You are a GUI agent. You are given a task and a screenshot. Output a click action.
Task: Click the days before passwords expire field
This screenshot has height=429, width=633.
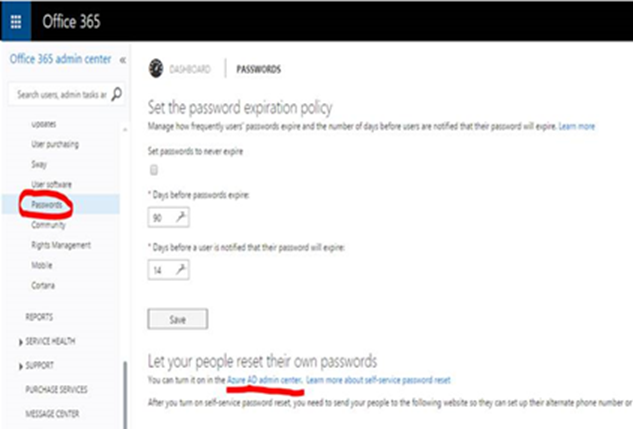point(168,218)
